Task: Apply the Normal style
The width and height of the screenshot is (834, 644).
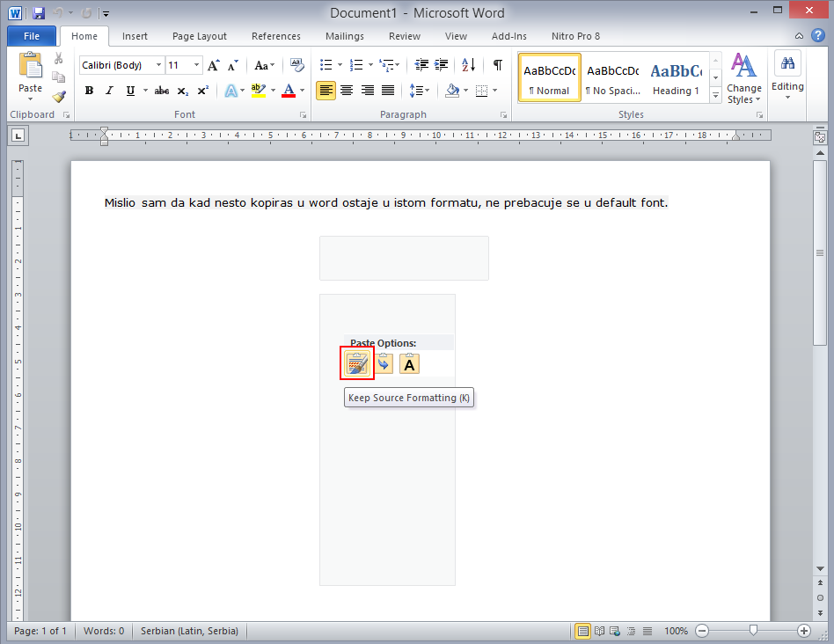Action: pos(550,77)
